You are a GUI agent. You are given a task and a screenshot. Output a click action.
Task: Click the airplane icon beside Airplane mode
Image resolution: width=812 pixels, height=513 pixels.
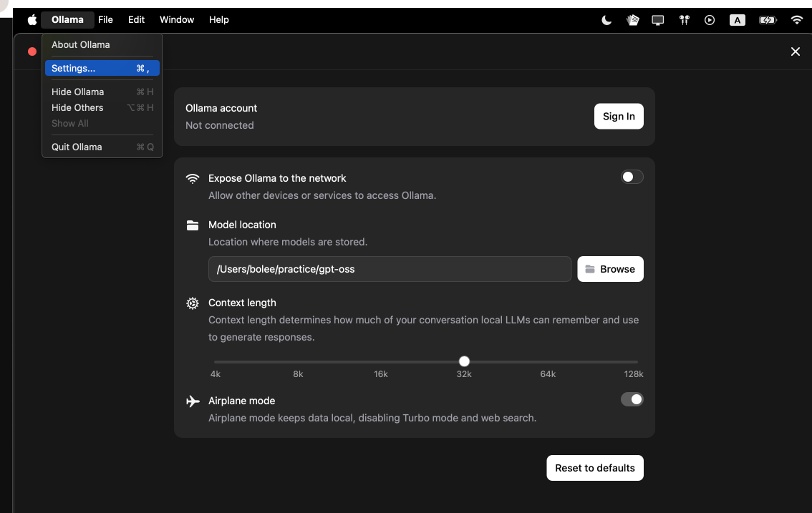point(193,401)
